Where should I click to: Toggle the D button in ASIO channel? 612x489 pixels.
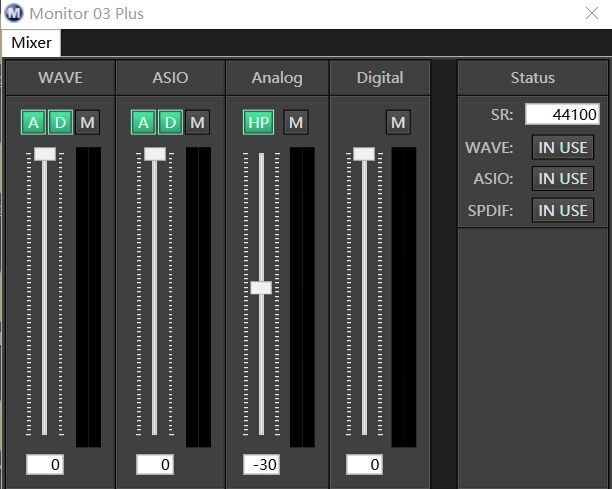pyautogui.click(x=171, y=122)
